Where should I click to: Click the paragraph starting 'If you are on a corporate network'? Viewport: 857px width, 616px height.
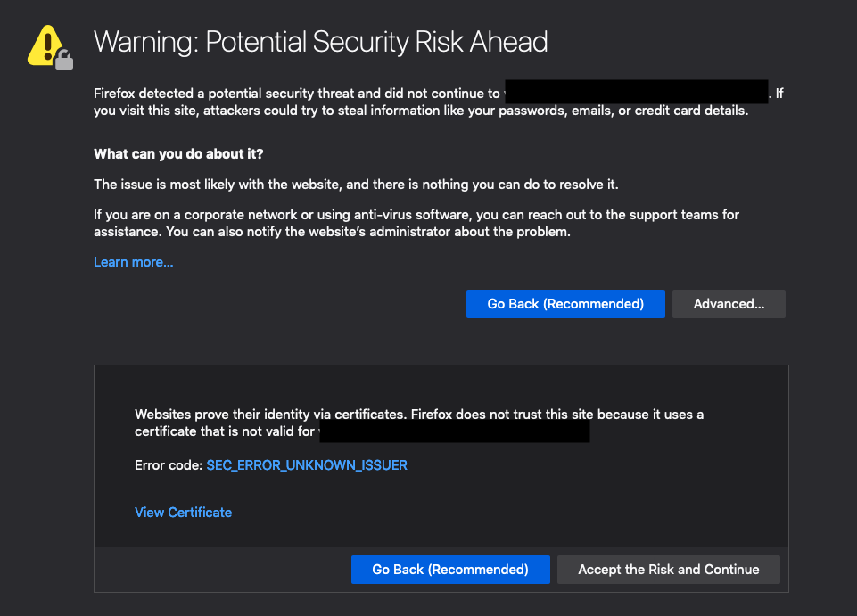tap(416, 223)
